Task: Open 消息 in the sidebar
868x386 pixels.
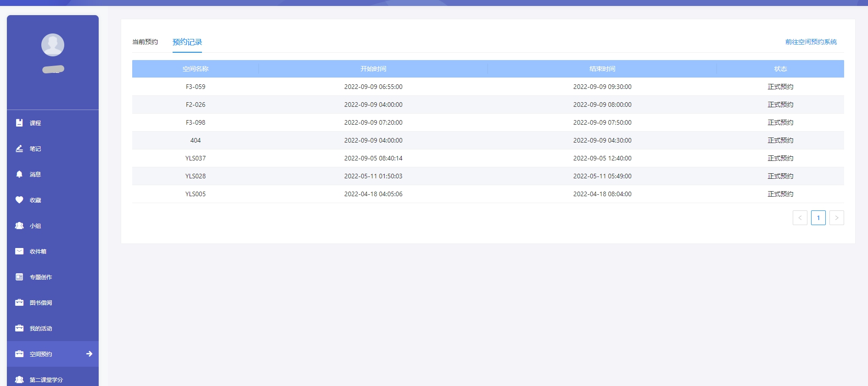Action: tap(35, 174)
